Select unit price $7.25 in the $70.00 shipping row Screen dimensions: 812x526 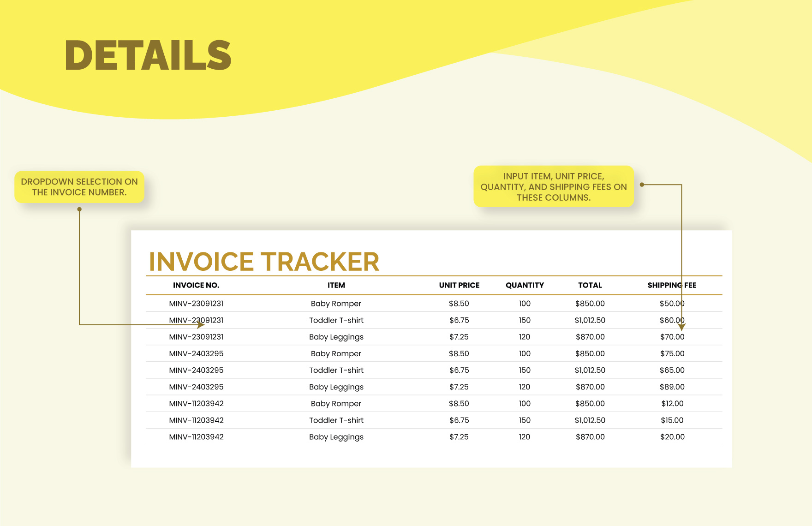coord(459,337)
